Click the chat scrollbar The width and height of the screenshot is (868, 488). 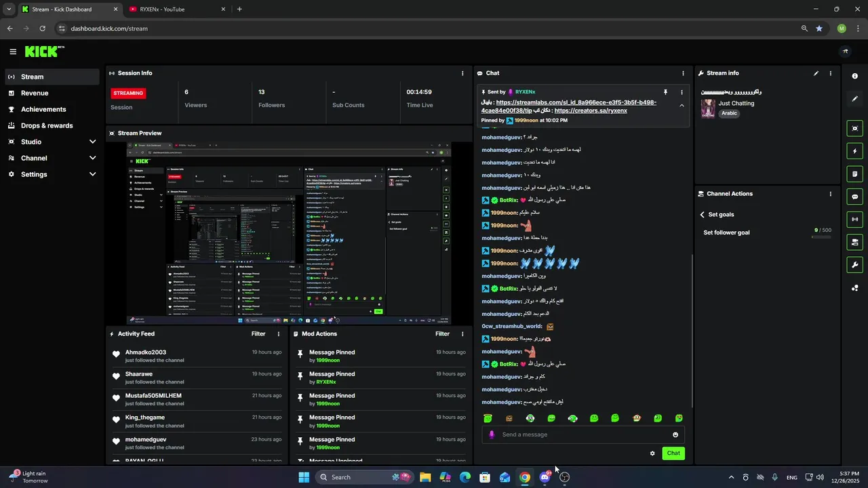692,332
